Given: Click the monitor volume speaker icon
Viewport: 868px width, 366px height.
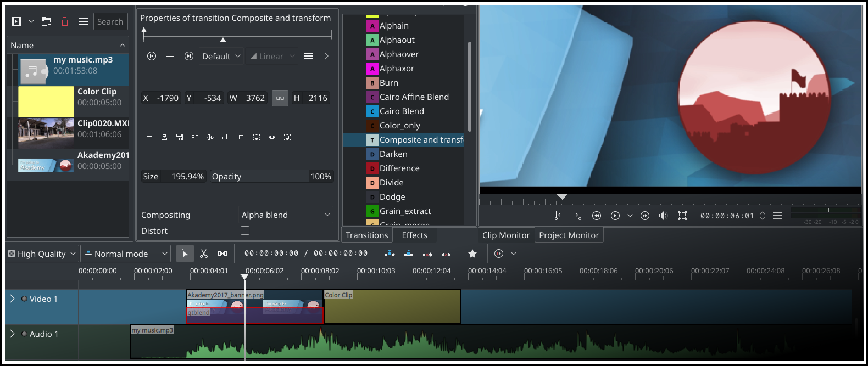Looking at the screenshot, I should click(664, 216).
